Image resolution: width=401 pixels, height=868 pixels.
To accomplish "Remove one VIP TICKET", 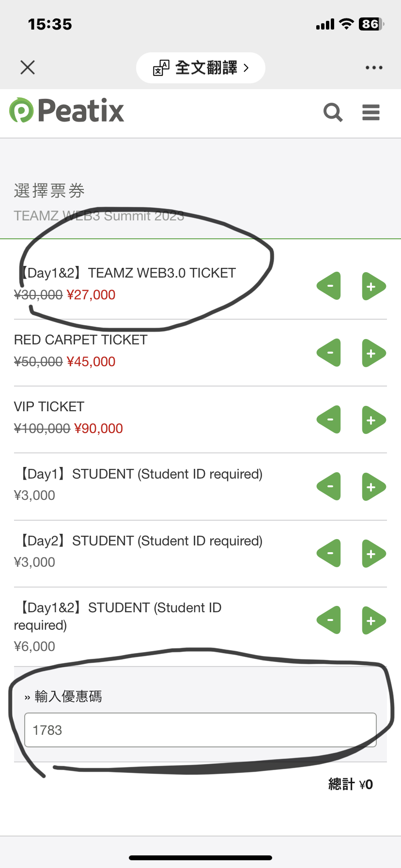I will click(x=329, y=420).
